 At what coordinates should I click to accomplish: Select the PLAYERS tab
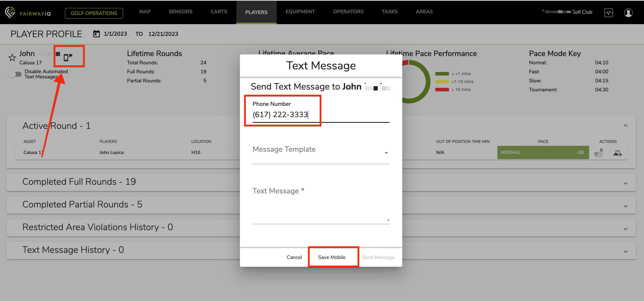coord(256,12)
